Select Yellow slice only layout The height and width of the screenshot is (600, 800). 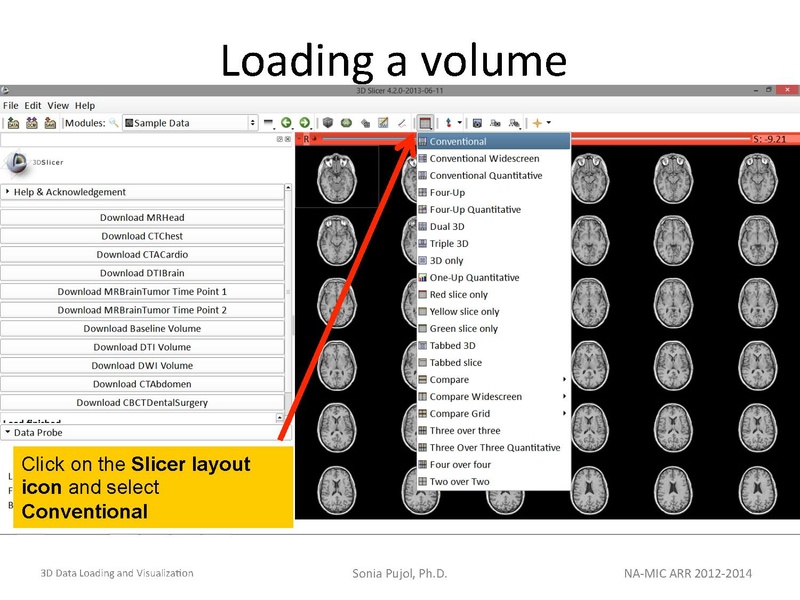click(493, 311)
